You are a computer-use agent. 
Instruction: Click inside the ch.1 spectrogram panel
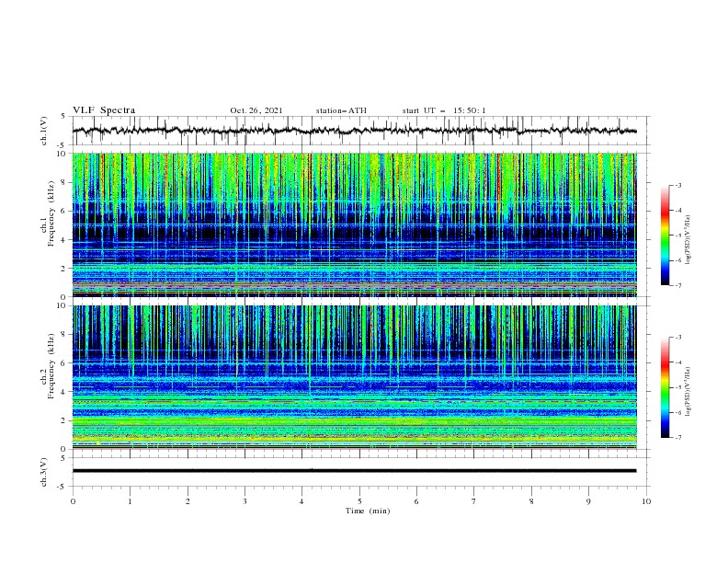point(354,224)
